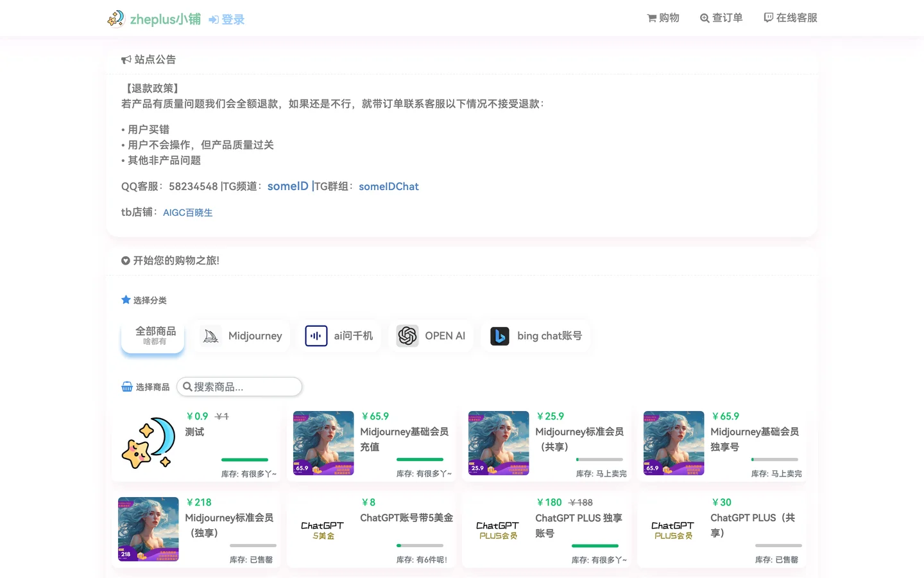Image resolution: width=924 pixels, height=578 pixels.
Task: Open the 测试 product moon-star thumbnail
Action: tap(148, 443)
